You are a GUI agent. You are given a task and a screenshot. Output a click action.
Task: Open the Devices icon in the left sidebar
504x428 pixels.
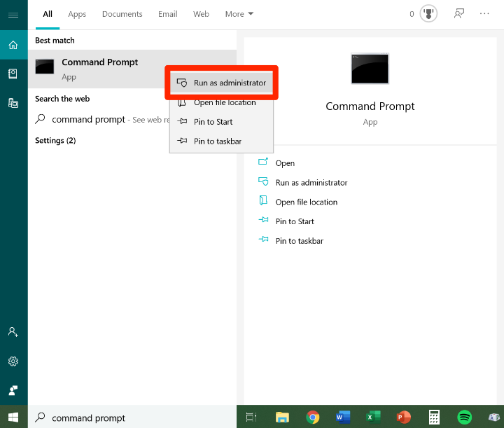coord(13,103)
